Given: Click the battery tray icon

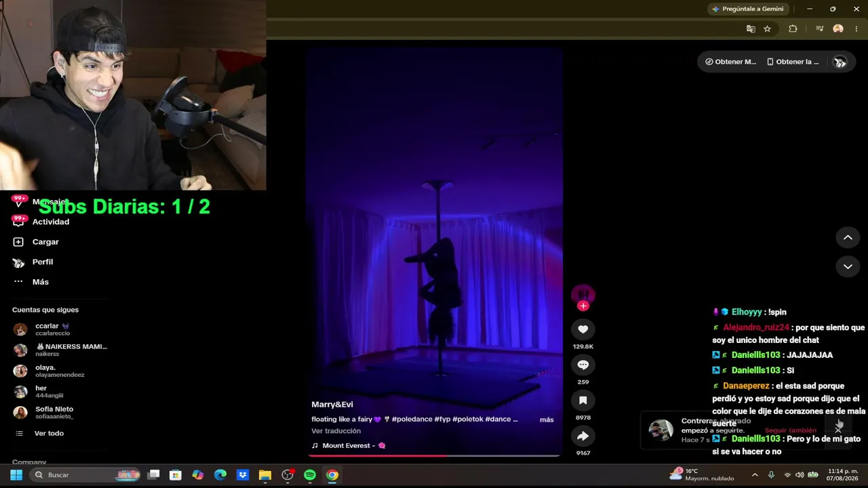Looking at the screenshot, I should 813,474.
